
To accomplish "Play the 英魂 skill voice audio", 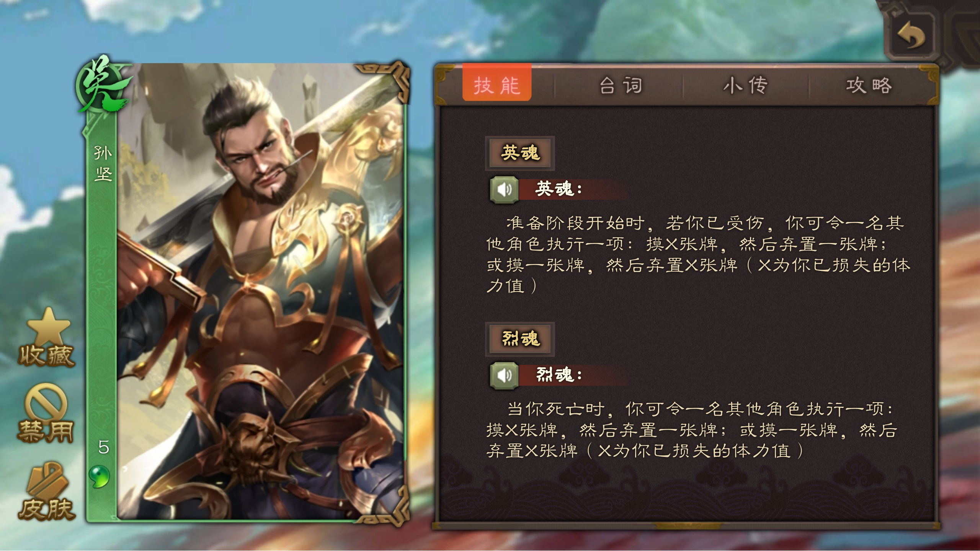I will coord(504,189).
